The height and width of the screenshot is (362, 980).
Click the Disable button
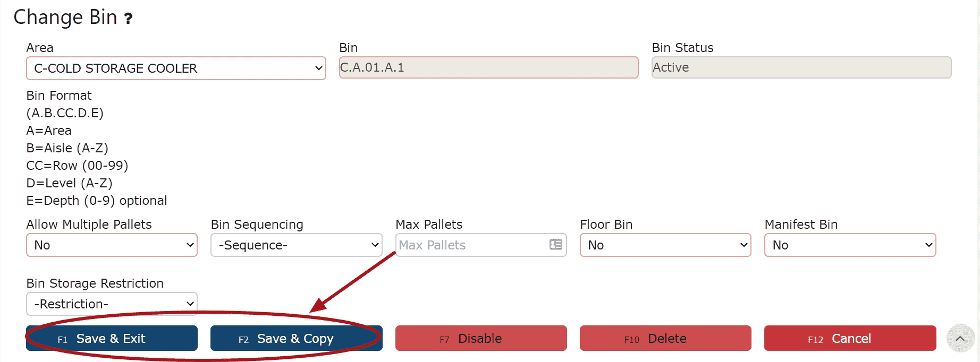pyautogui.click(x=481, y=338)
